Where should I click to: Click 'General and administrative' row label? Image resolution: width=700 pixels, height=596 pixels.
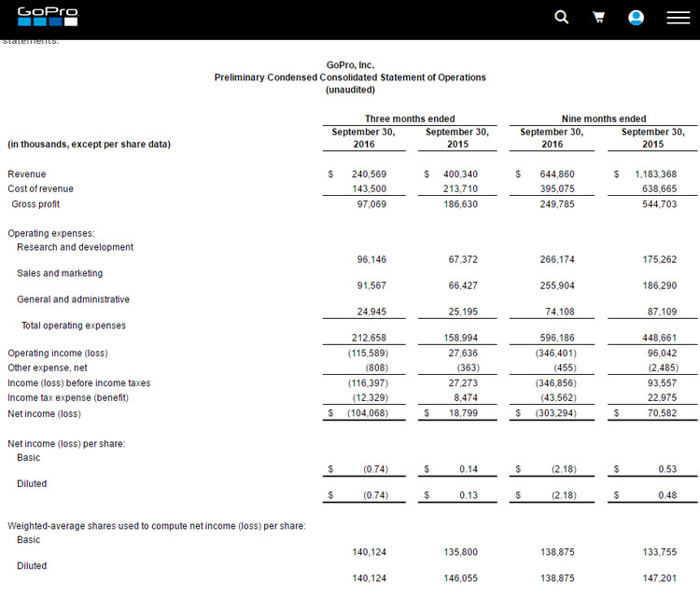click(x=73, y=299)
